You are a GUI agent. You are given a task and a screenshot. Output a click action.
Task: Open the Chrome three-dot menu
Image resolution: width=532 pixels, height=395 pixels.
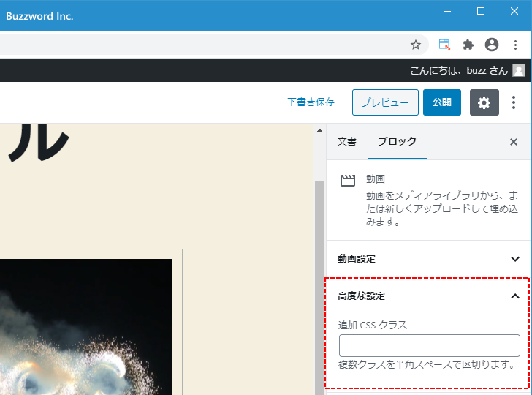515,45
